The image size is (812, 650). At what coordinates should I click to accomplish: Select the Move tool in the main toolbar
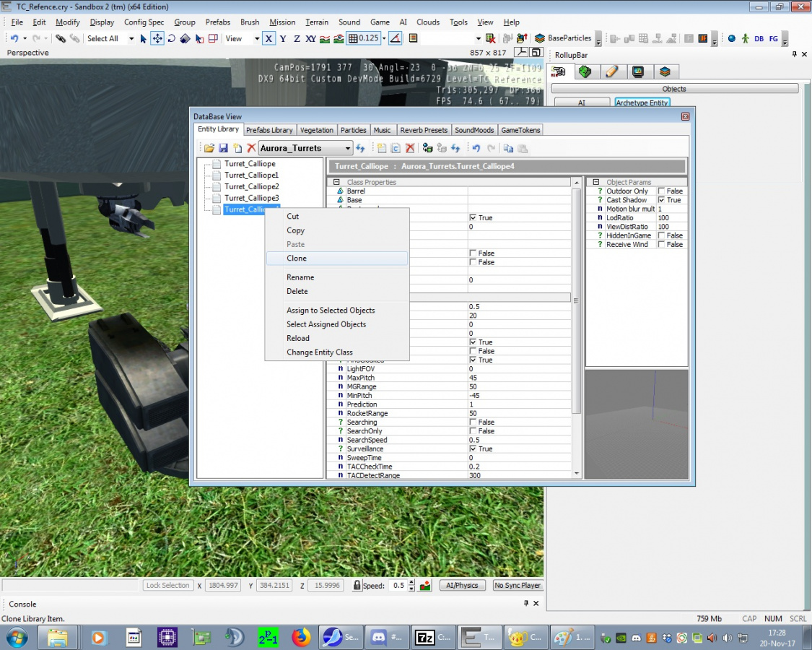tap(157, 38)
